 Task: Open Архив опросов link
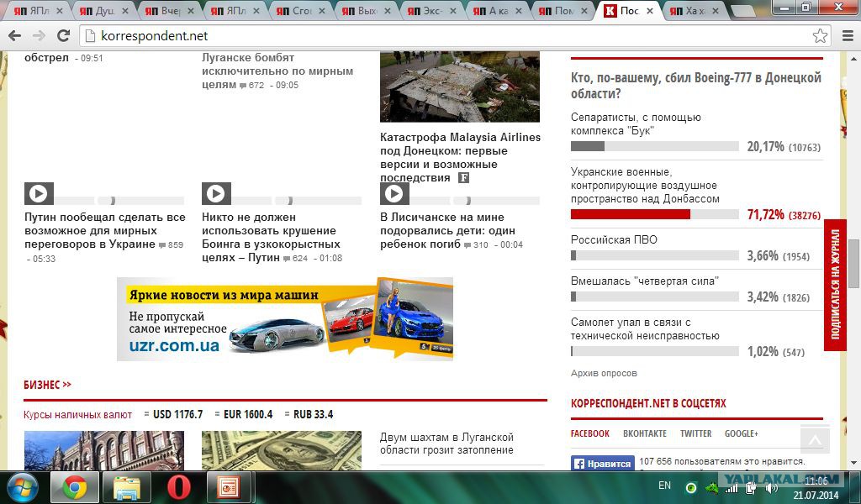[x=604, y=374]
